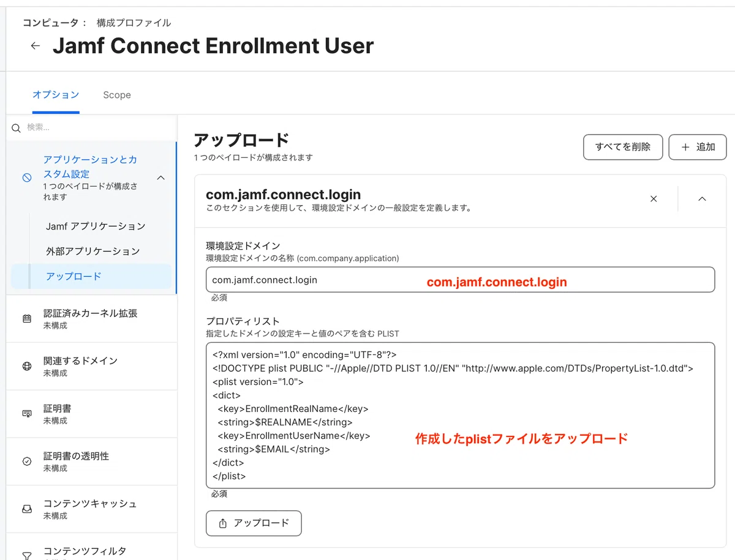The image size is (735, 560).
Task: Open コンテンツキャッシュ payload
Action: point(92,509)
